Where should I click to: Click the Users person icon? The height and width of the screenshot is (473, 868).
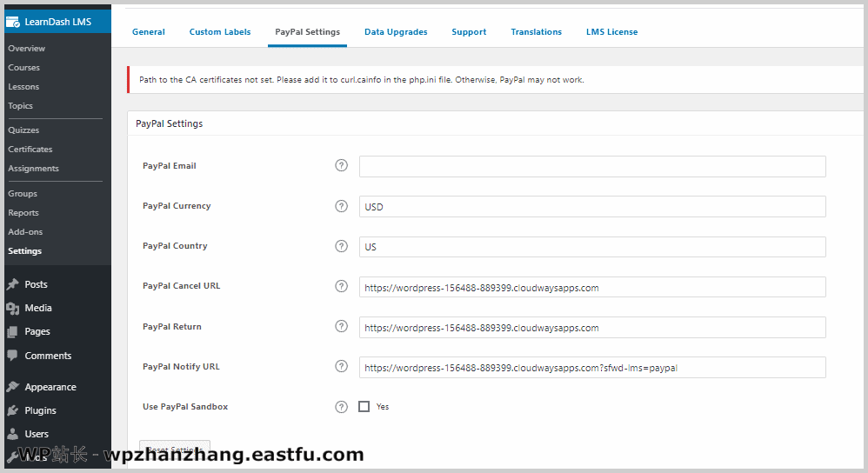point(13,434)
